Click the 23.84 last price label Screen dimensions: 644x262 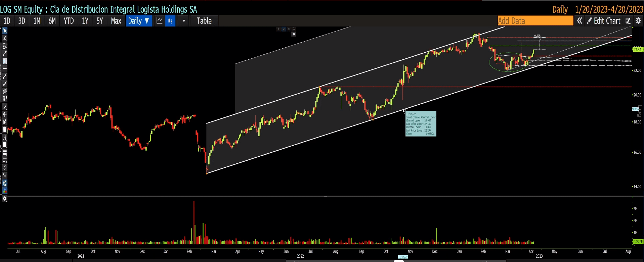tap(638, 50)
